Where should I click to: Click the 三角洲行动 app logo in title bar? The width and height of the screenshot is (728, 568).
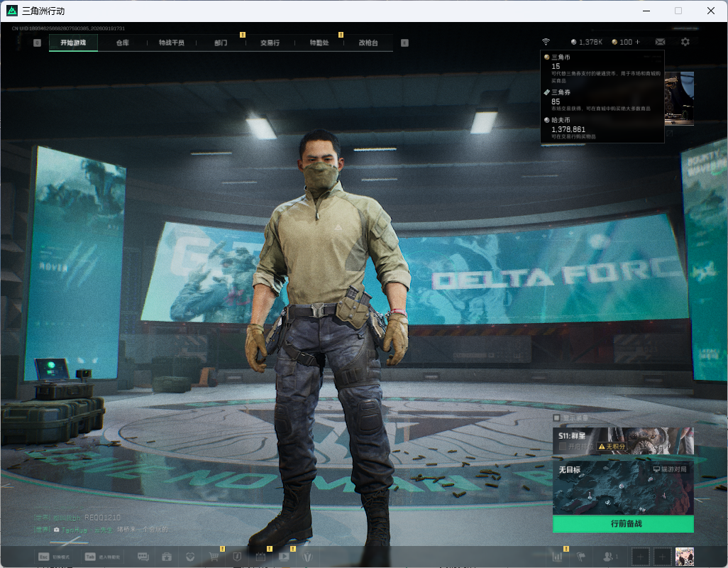click(12, 11)
